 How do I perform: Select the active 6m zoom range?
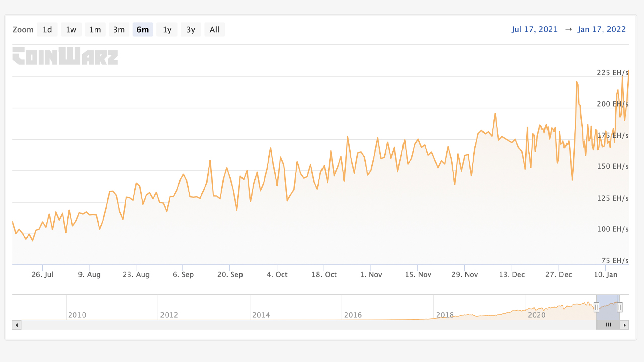click(143, 30)
